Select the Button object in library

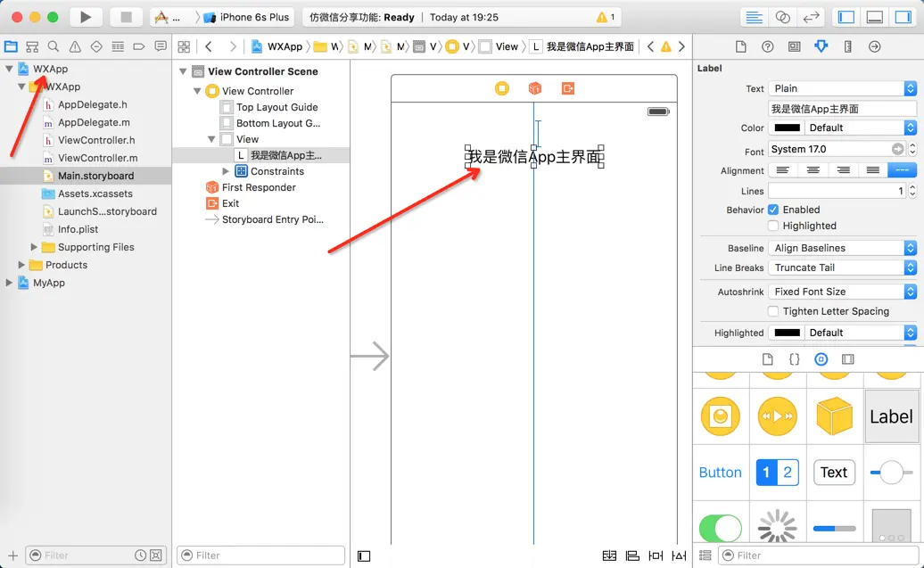click(720, 473)
